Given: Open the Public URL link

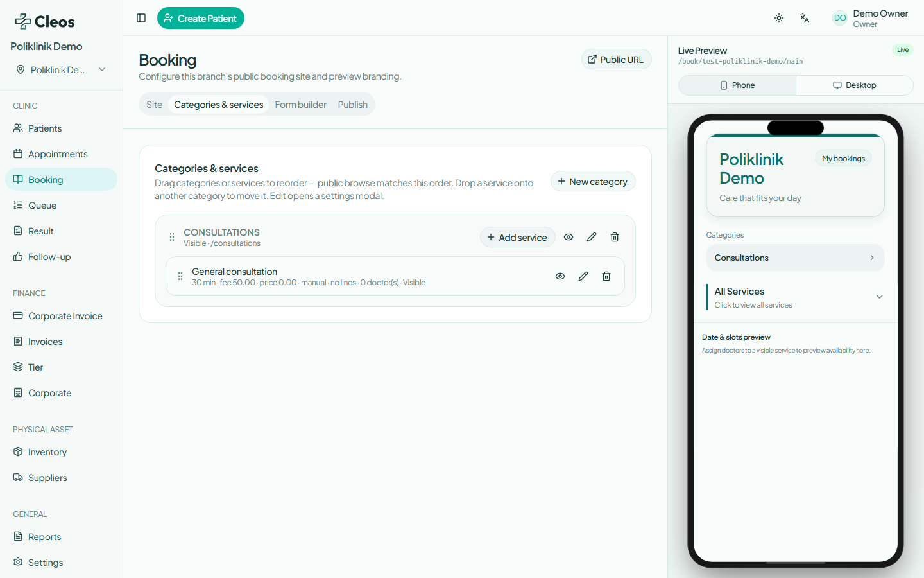Looking at the screenshot, I should pos(617,59).
